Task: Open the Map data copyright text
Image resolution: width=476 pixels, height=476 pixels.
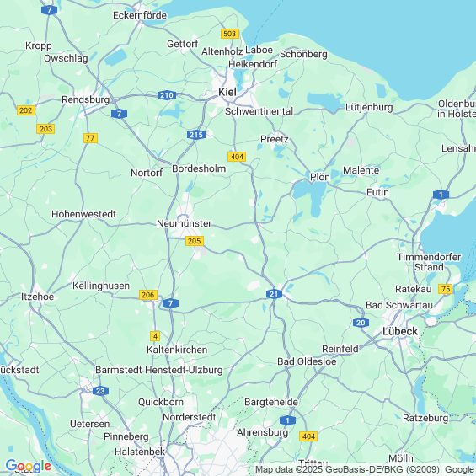Action: coord(365,469)
